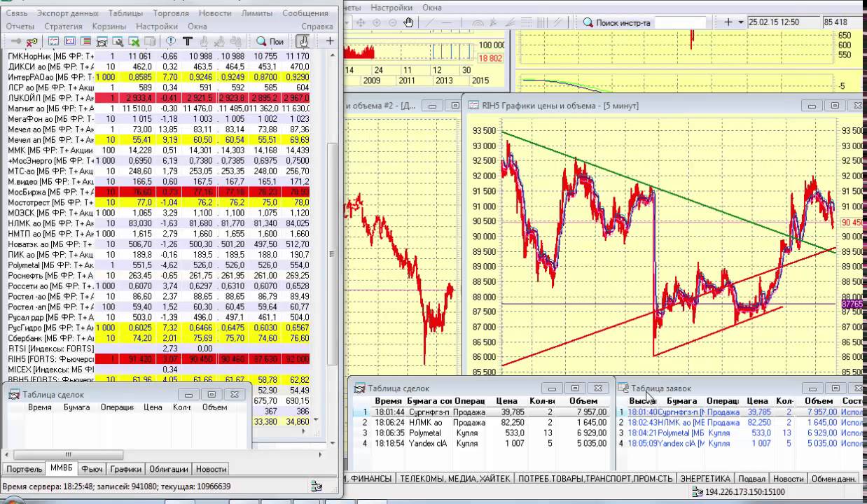
Task: Open the 'Корзины' menu
Action: click(109, 26)
